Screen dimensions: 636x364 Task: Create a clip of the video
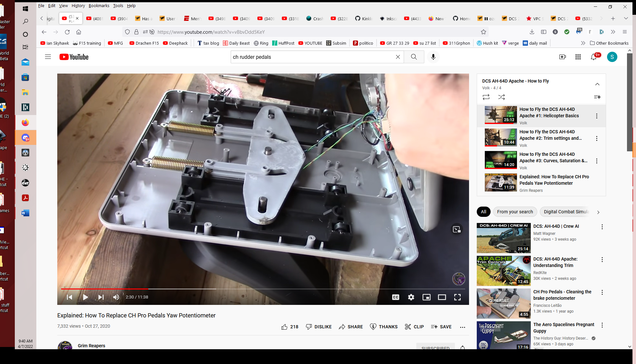click(x=414, y=327)
